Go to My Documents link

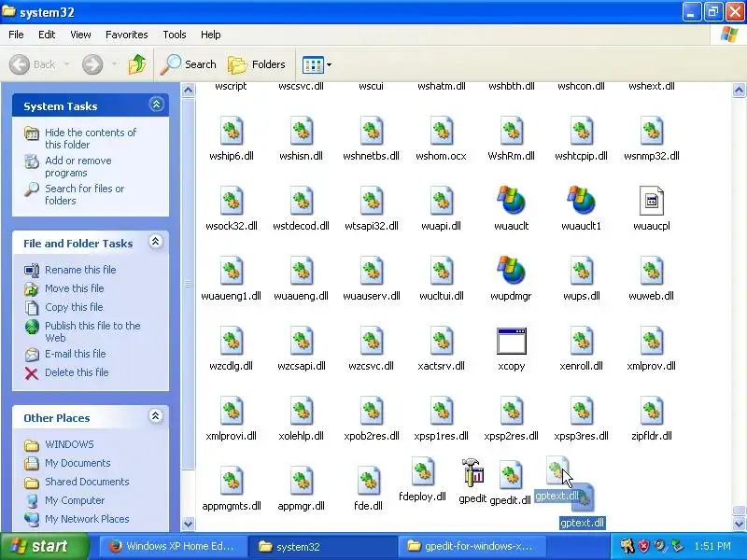pos(78,462)
